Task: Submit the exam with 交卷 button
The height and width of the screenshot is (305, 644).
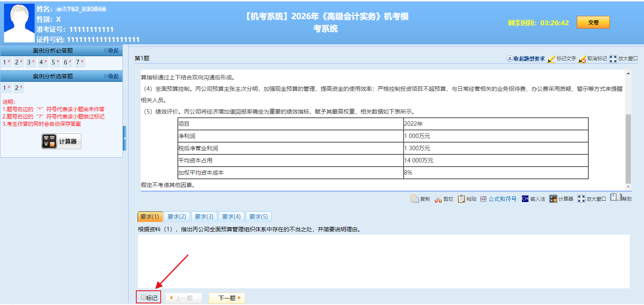Action: coord(593,22)
